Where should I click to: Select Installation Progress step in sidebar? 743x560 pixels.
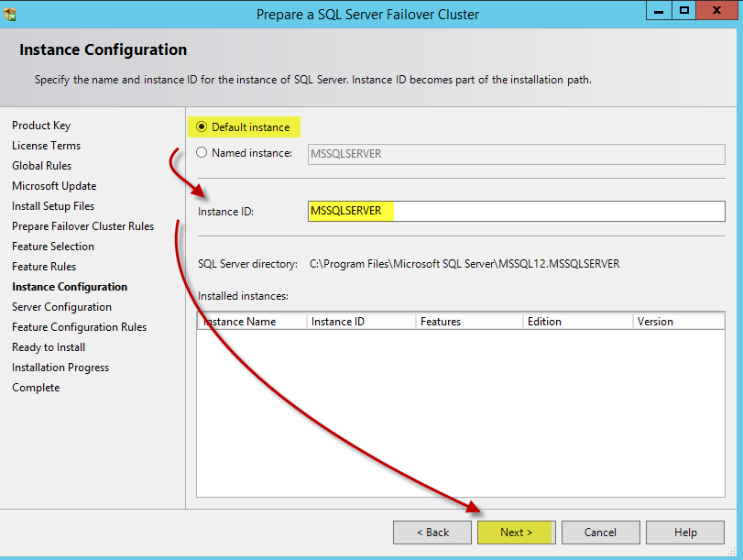(x=60, y=368)
